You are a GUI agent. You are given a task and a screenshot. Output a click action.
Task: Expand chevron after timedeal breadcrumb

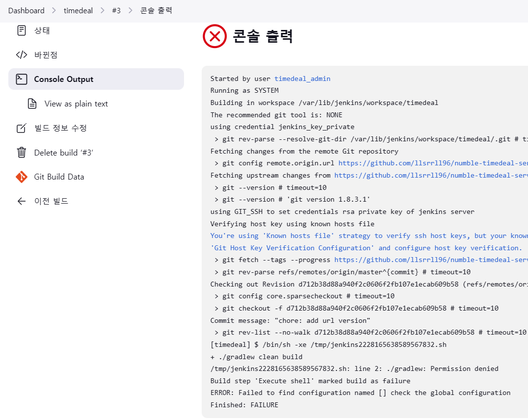pyautogui.click(x=103, y=10)
